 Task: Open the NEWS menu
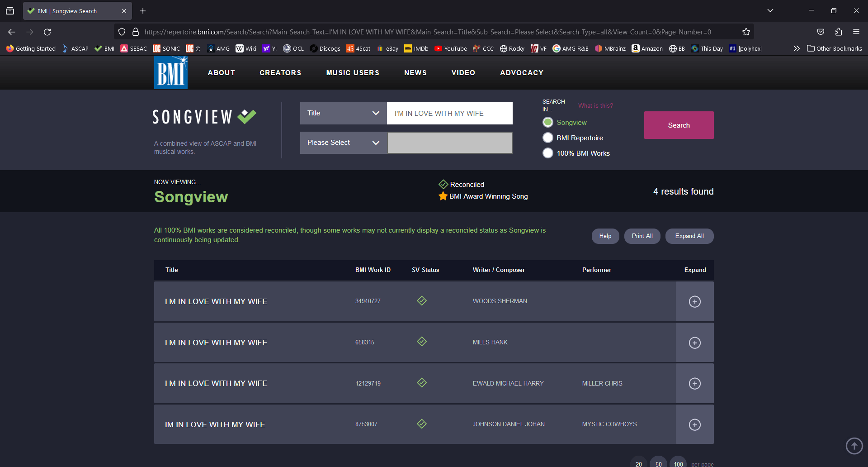(x=415, y=72)
